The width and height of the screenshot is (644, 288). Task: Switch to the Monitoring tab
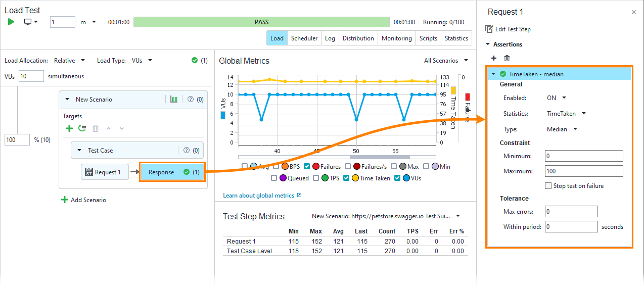pos(397,38)
